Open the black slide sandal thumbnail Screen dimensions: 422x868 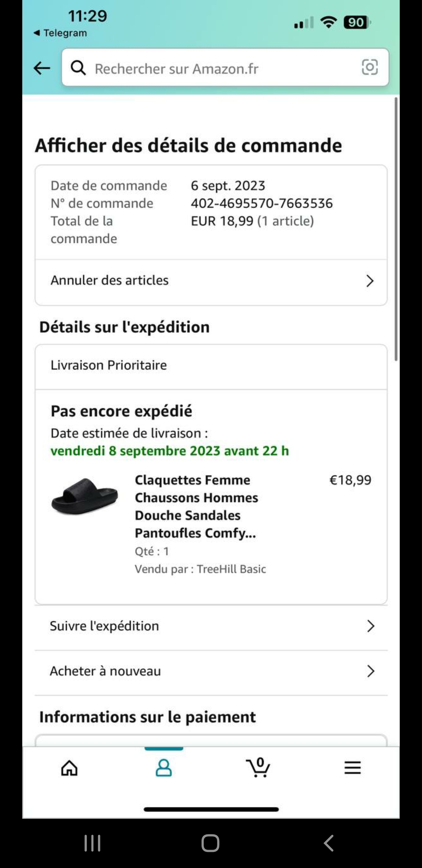point(84,496)
